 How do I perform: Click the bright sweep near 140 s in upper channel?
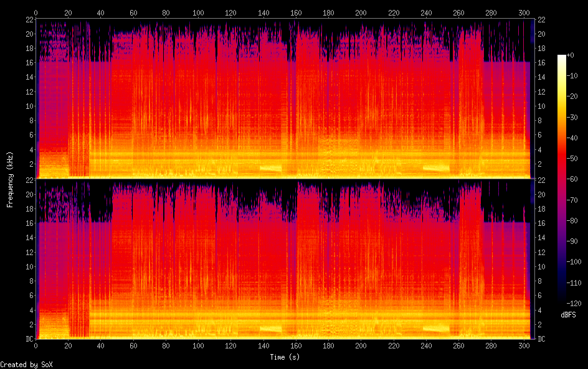(270, 168)
